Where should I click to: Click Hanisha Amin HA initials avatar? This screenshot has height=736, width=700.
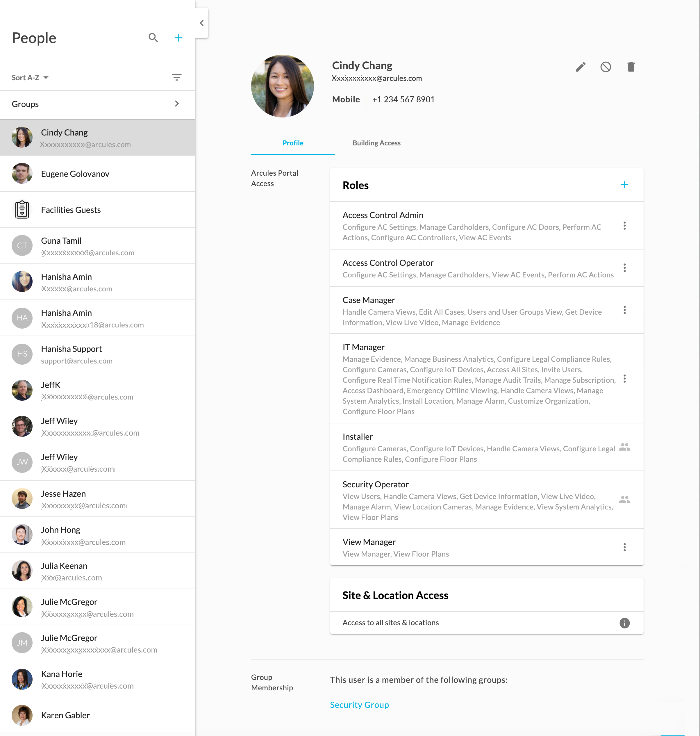[22, 318]
